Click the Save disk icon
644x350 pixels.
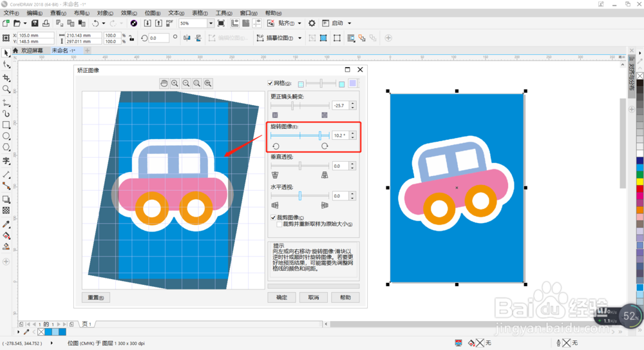point(35,23)
